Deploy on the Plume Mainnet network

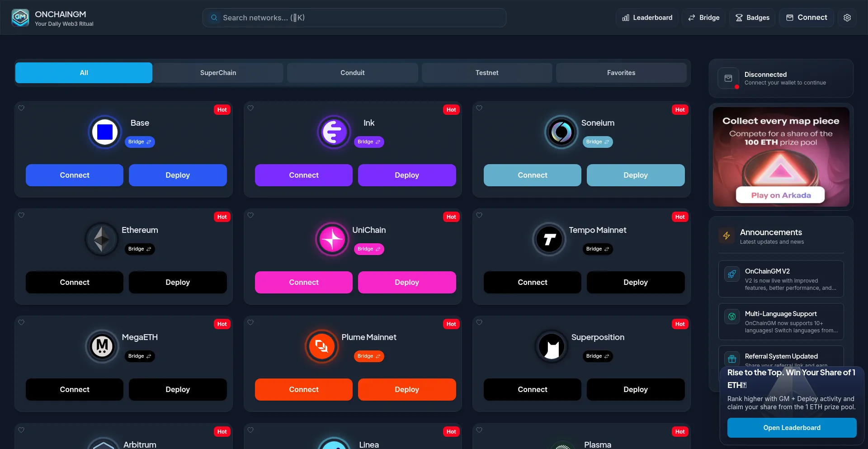(407, 390)
